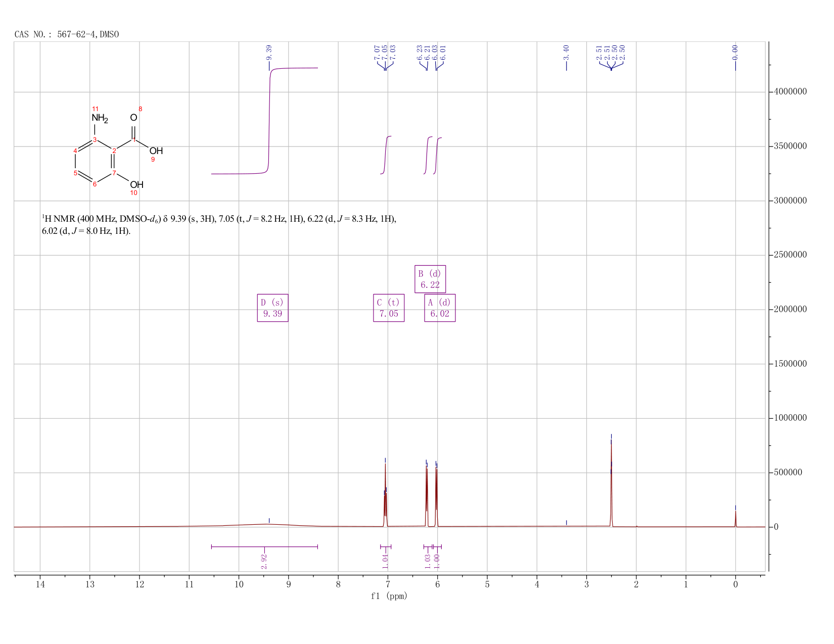The image size is (834, 644).
Task: Click the integral value 1.00
Action: (437, 561)
